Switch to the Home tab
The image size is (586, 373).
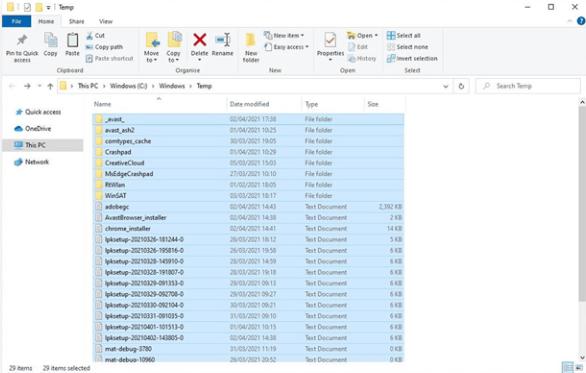pyautogui.click(x=46, y=21)
